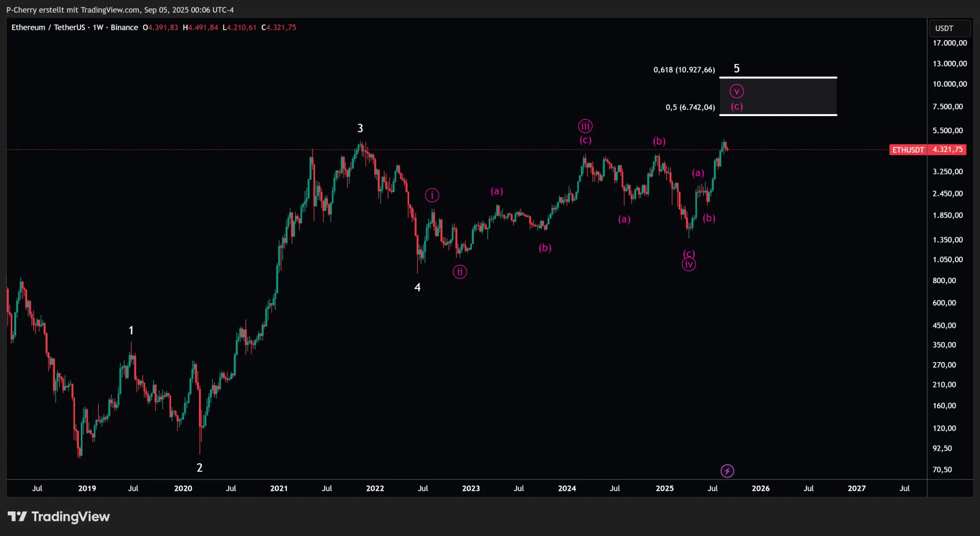Select the wave 5 label
Viewport: 980px width, 536px height.
click(736, 69)
